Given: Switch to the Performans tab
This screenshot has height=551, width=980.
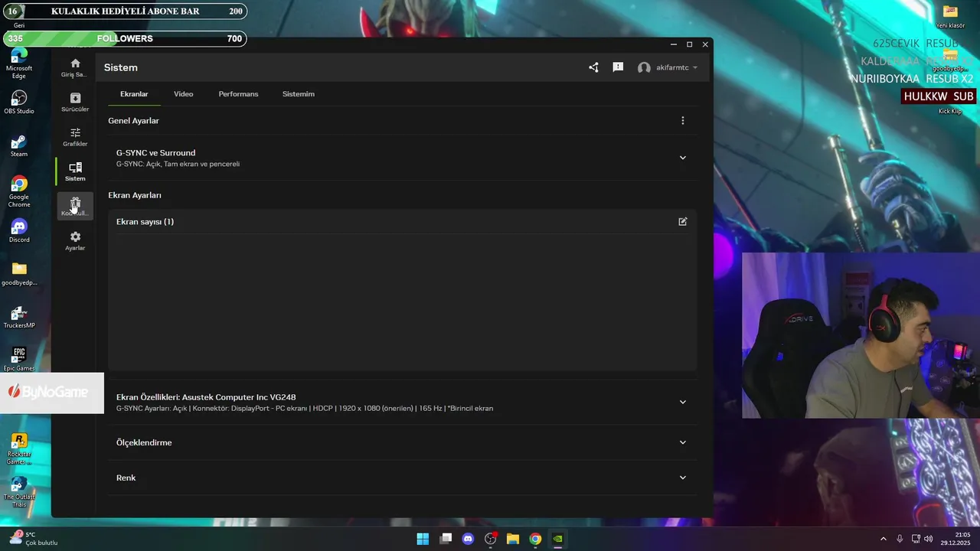Looking at the screenshot, I should click(238, 94).
